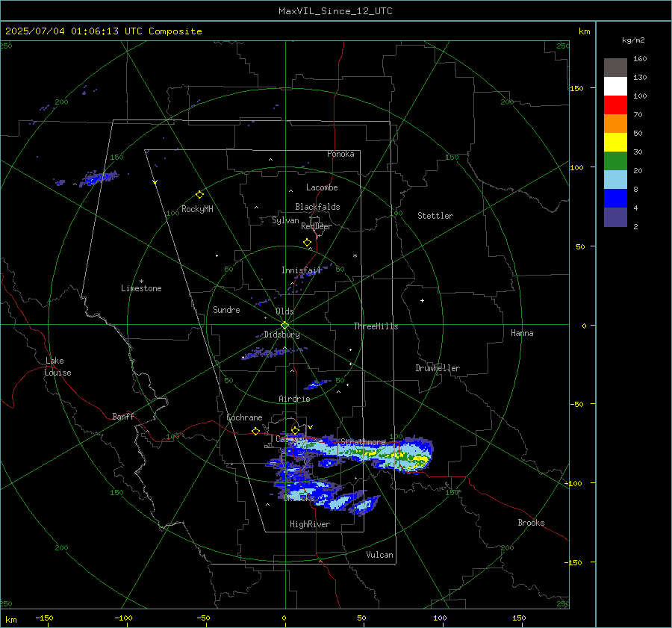Click the Lacombe map label
Image resolution: width=672 pixels, height=628 pixels.
[x=322, y=187]
